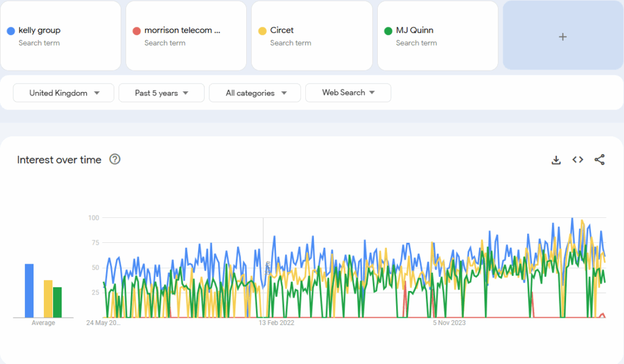Change the Web Search type dropdown

click(348, 93)
